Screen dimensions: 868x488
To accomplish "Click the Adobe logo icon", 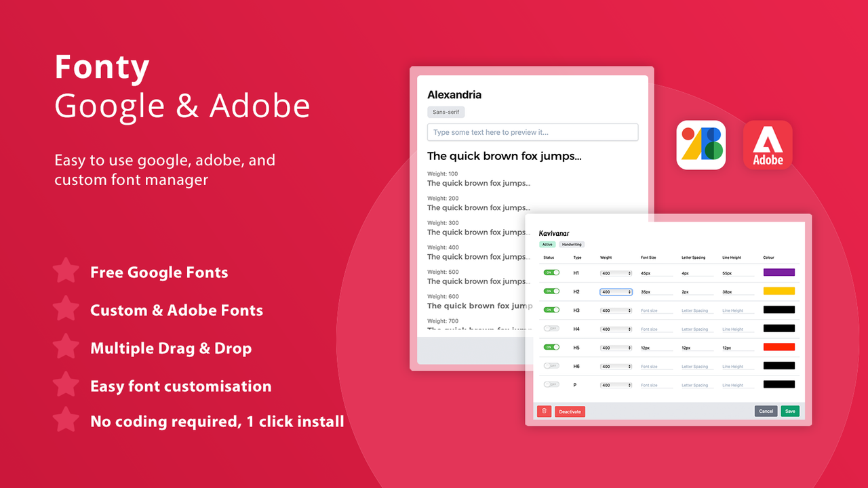I will (x=768, y=145).
